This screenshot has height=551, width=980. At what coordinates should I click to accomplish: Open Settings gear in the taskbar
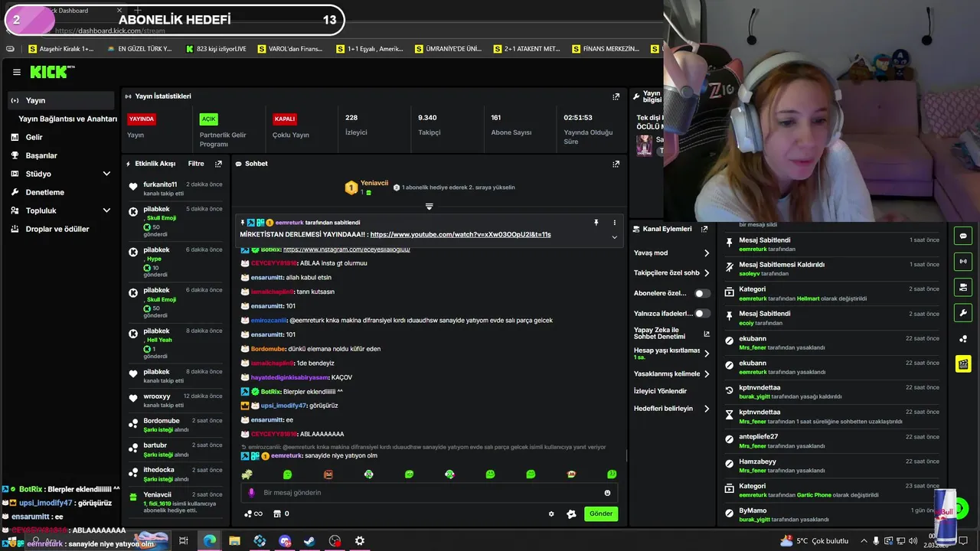(x=360, y=540)
